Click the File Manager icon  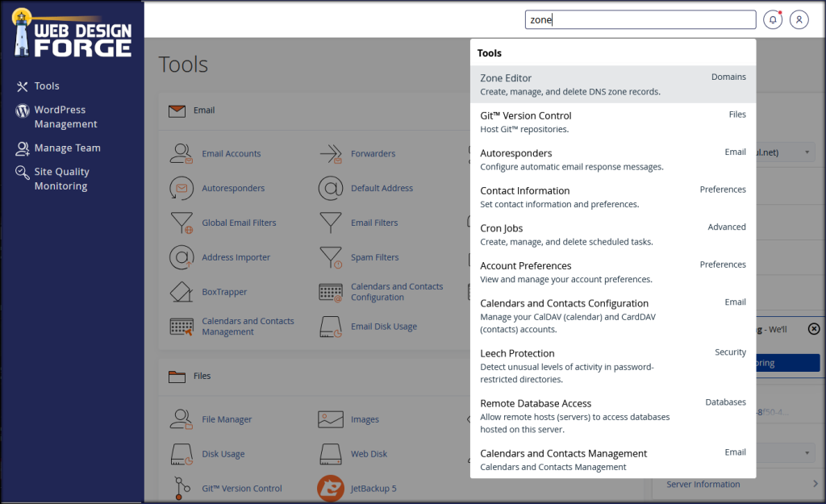pos(181,419)
